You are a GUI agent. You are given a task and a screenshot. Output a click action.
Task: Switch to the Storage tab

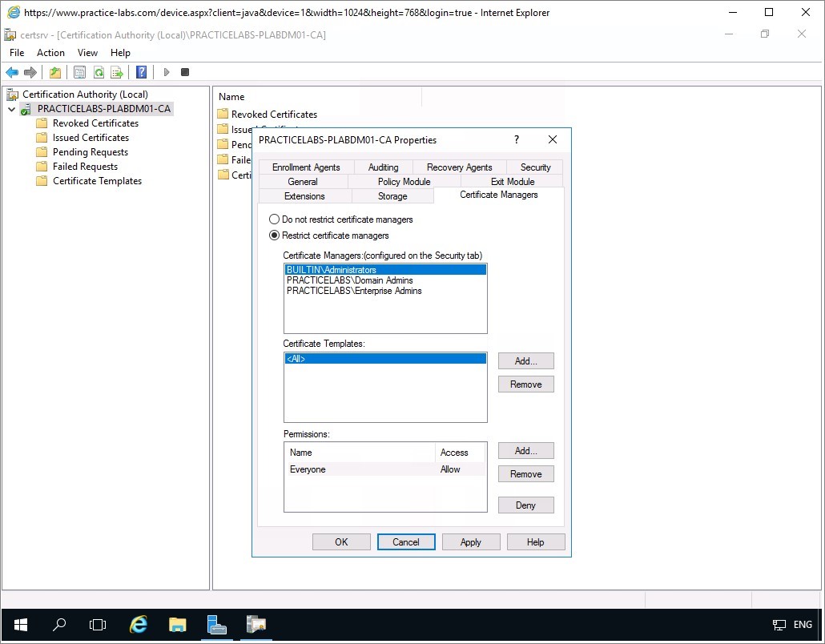click(x=392, y=196)
